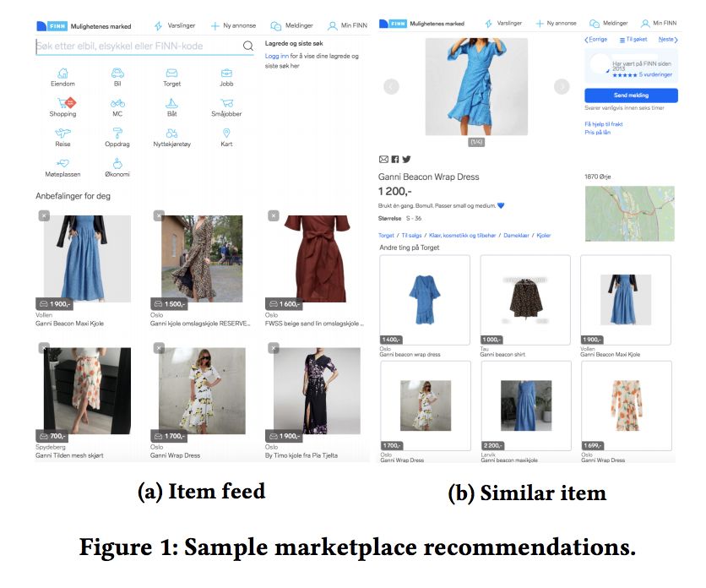Go to Neste ad link
This screenshot has height=588, width=706.
click(668, 39)
